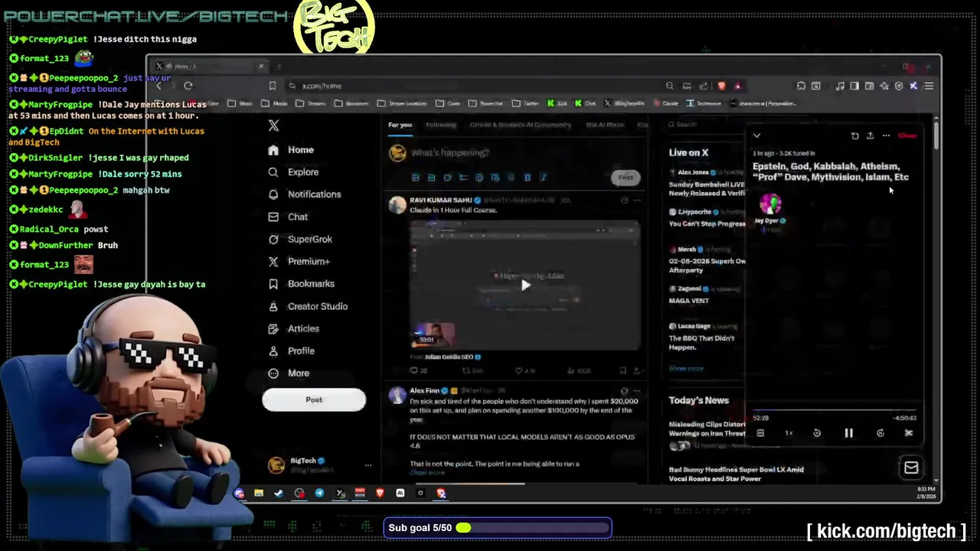Open Chat in the X sidebar
This screenshot has width=980, height=551.
[x=289, y=217]
